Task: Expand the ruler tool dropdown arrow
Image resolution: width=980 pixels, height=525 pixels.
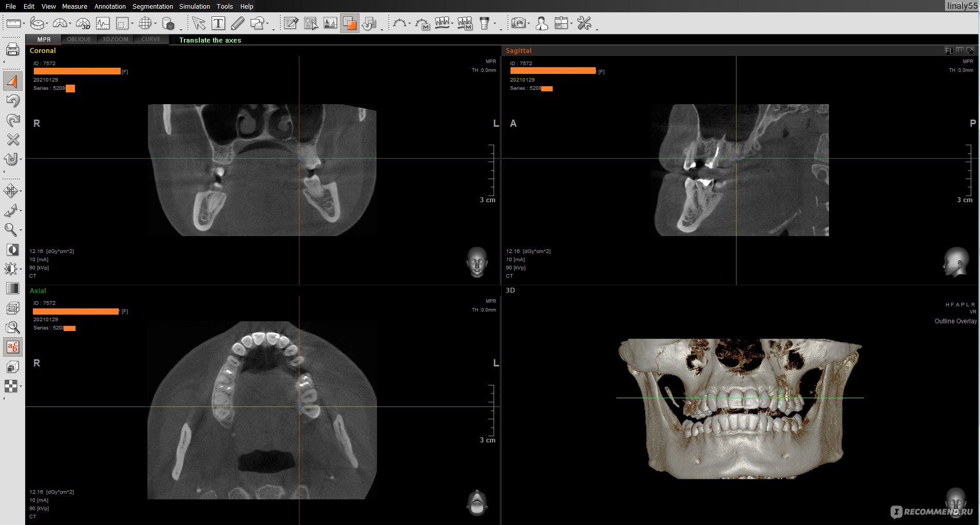Action: [24, 24]
